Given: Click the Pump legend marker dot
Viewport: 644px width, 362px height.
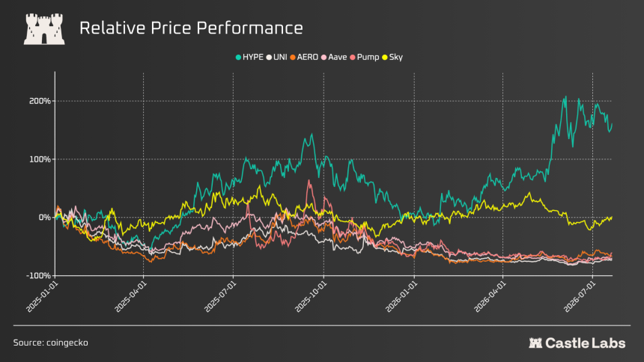Looking at the screenshot, I should (x=353, y=58).
